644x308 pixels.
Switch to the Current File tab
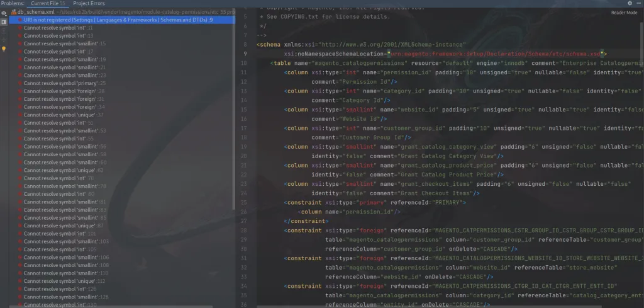click(x=47, y=3)
